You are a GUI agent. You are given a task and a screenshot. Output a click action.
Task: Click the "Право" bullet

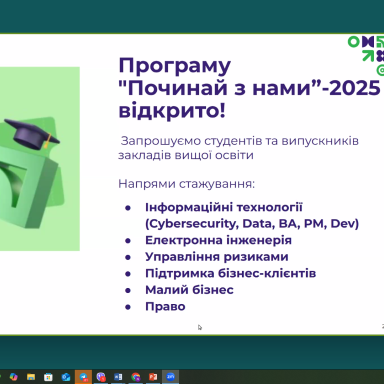[x=165, y=307]
